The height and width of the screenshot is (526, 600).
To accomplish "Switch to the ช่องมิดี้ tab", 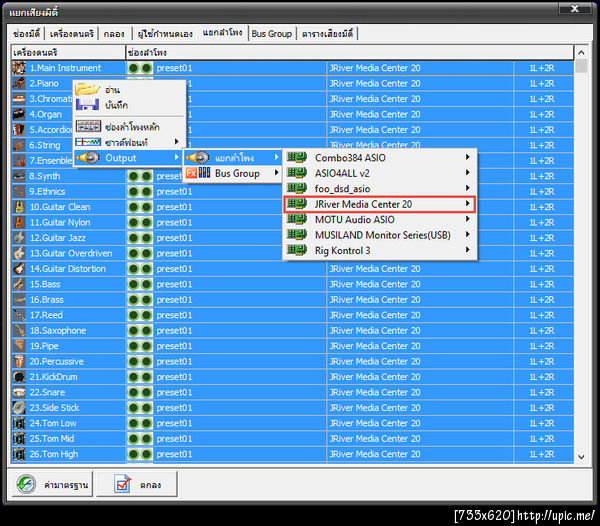I will point(26,34).
